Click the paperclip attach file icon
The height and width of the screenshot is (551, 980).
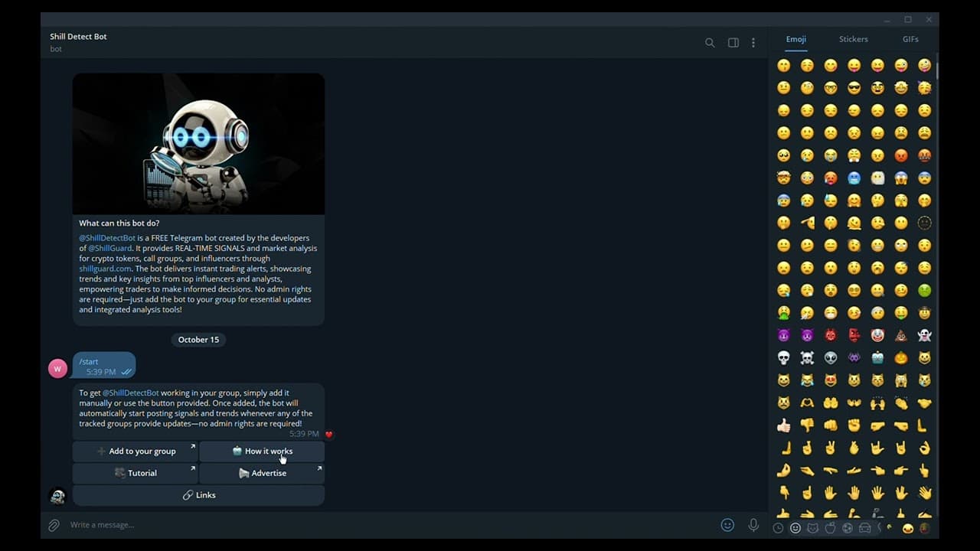[54, 525]
